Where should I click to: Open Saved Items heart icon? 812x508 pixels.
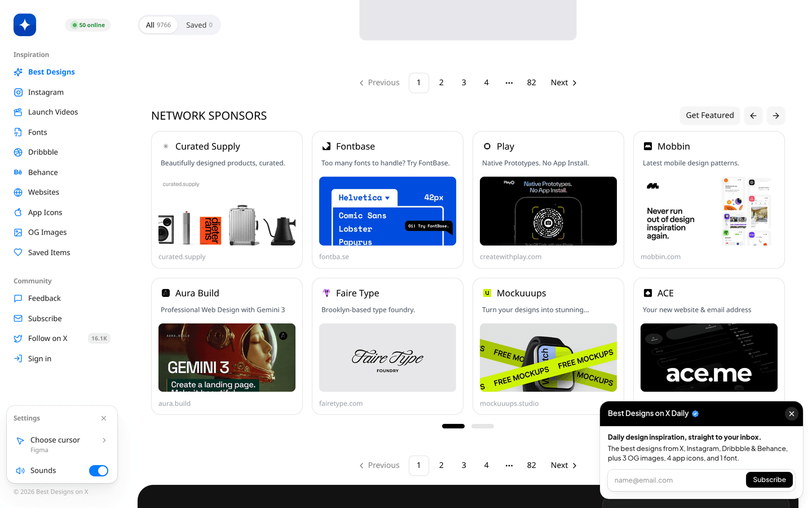click(18, 252)
